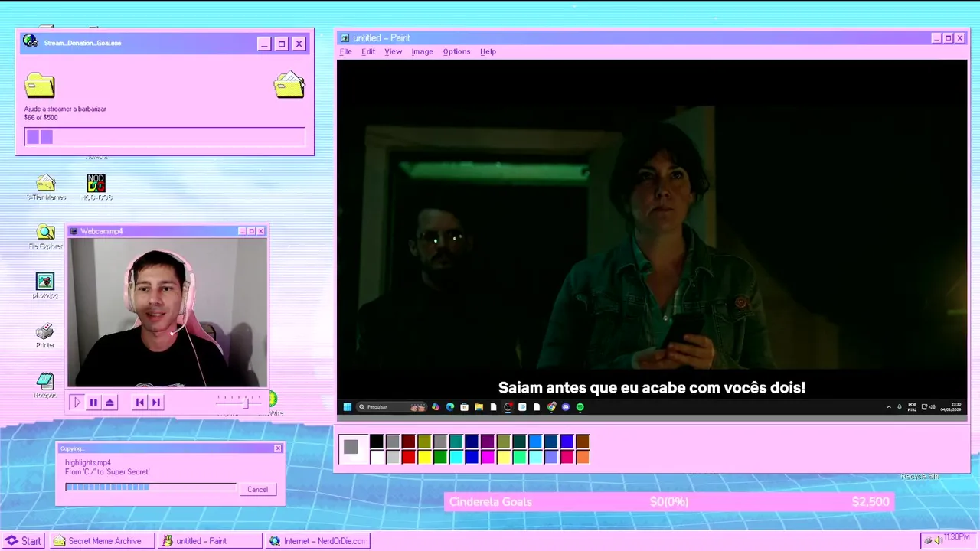The image size is (980, 551).
Task: Click 'Ajude a streamer a barbarizar' text
Action: tap(65, 109)
